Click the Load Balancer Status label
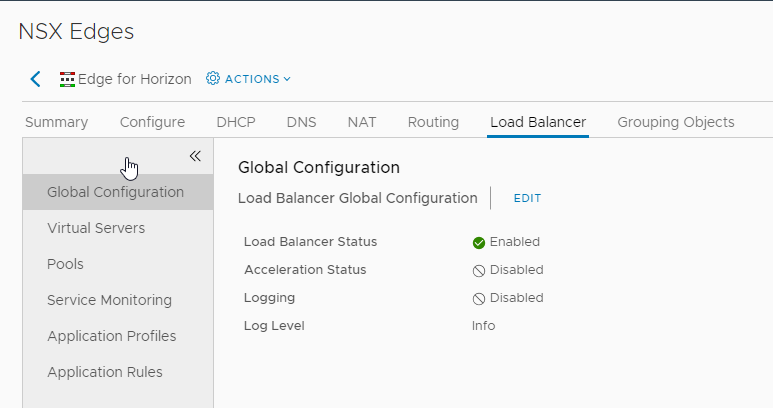 311,242
